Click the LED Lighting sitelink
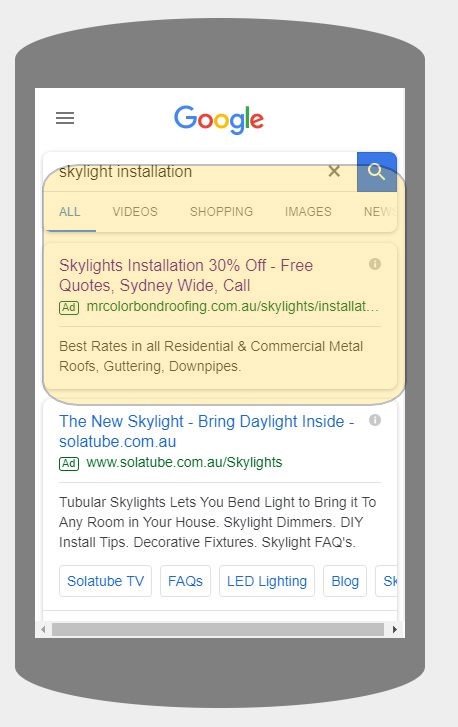The height and width of the screenshot is (727, 458). tap(267, 581)
